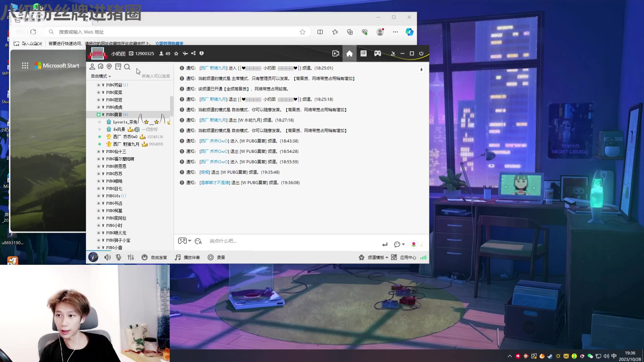Click the headset support icon above channel list
Image resolution: width=644 pixels, height=362 pixels.
click(101, 67)
